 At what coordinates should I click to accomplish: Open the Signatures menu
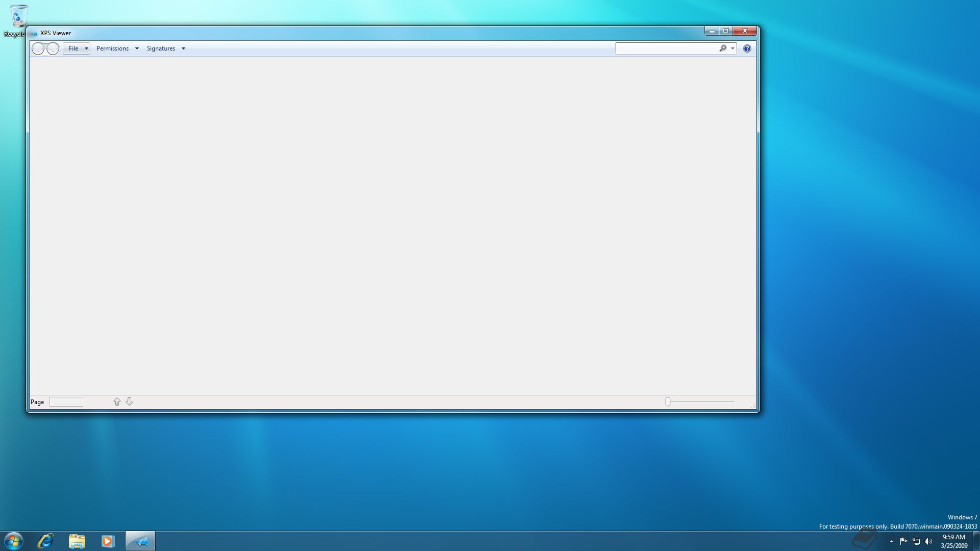click(x=161, y=48)
